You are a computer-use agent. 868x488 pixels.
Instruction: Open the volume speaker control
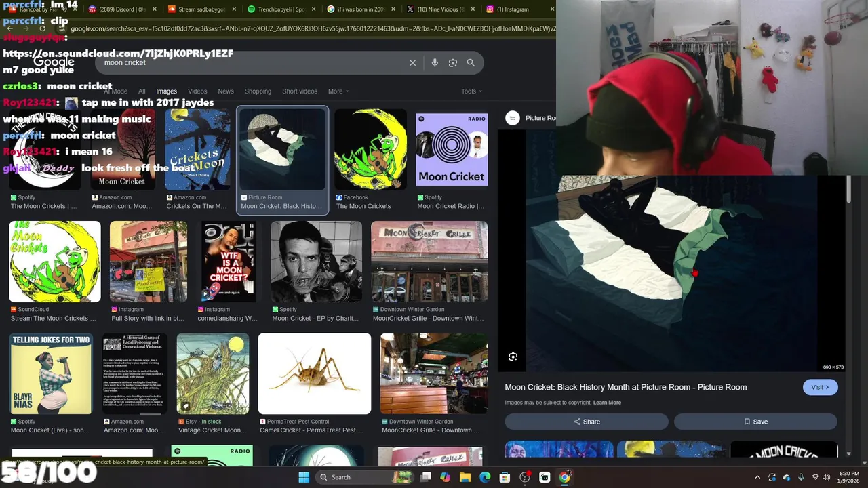point(827,477)
